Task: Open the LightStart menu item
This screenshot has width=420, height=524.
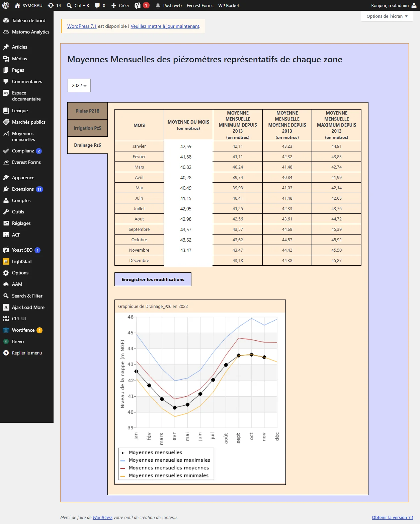Action: 27,261
